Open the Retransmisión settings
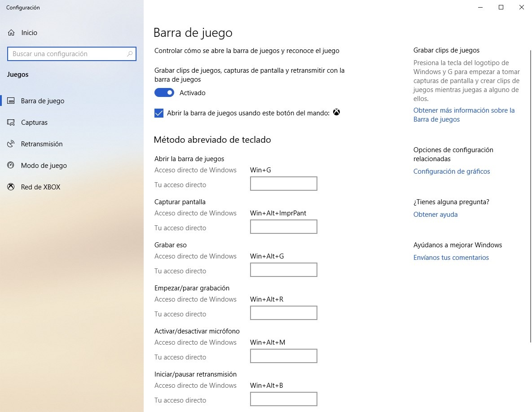 (72, 144)
